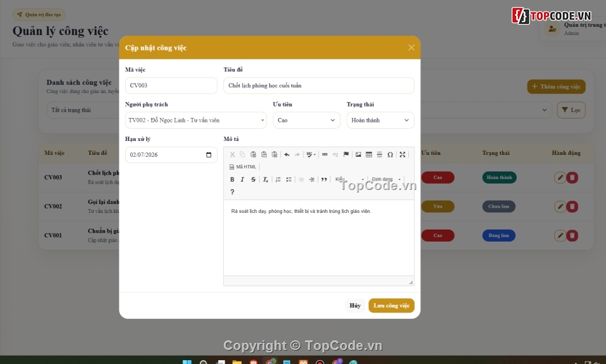Insert a special character with the Omega icon
606x364 pixels.
coord(390,154)
